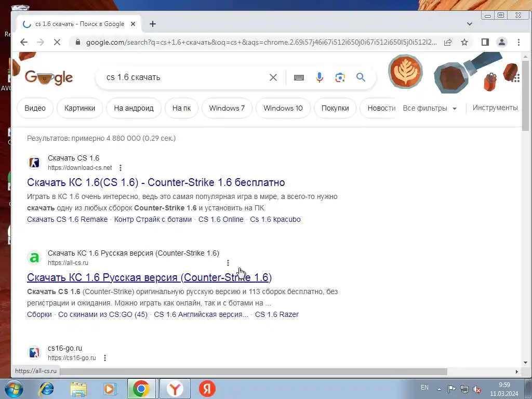Open the on-screen keyboard tool
Image resolution: width=532 pixels, height=399 pixels.
click(299, 77)
